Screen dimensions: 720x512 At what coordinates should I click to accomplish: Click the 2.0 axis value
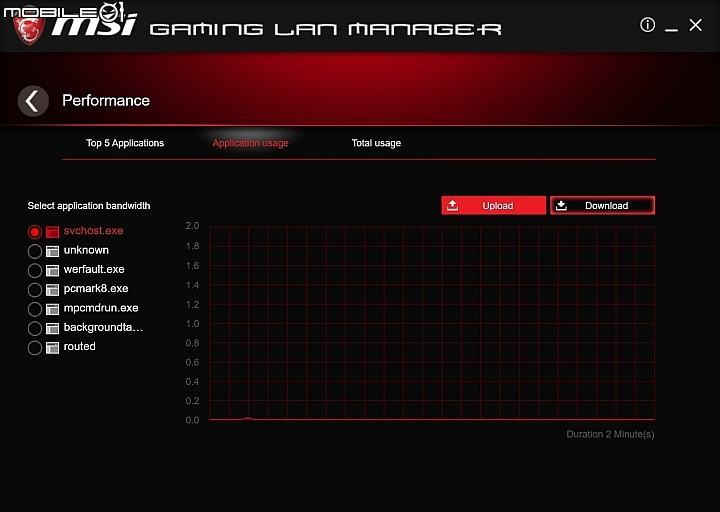pos(192,226)
